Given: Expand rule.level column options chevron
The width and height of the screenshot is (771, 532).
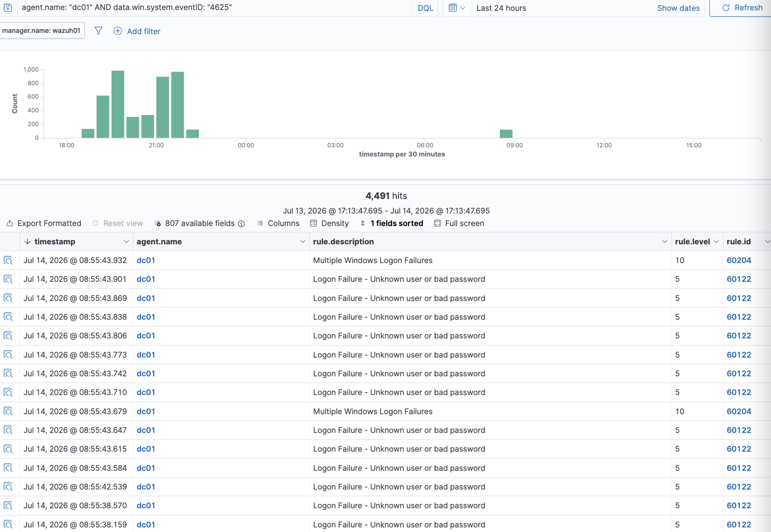Looking at the screenshot, I should click(716, 242).
